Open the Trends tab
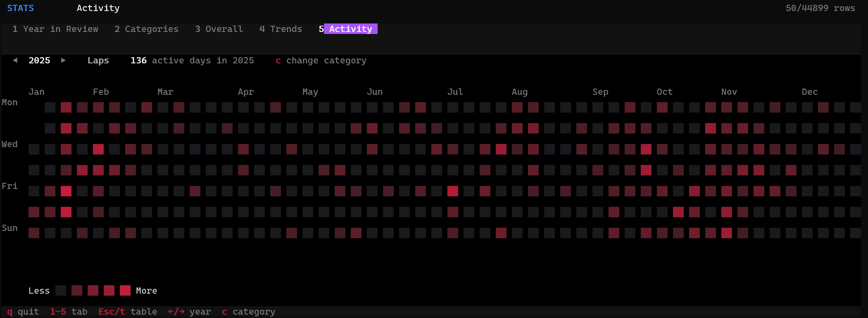868x318 pixels. pos(281,29)
